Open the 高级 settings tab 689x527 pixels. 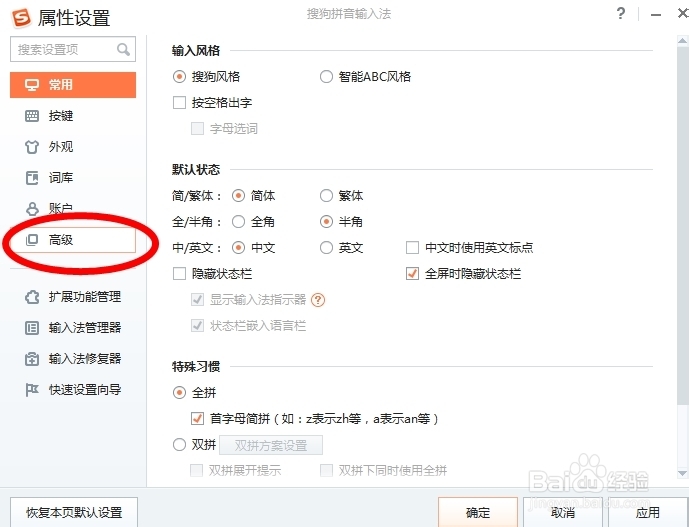click(x=73, y=240)
